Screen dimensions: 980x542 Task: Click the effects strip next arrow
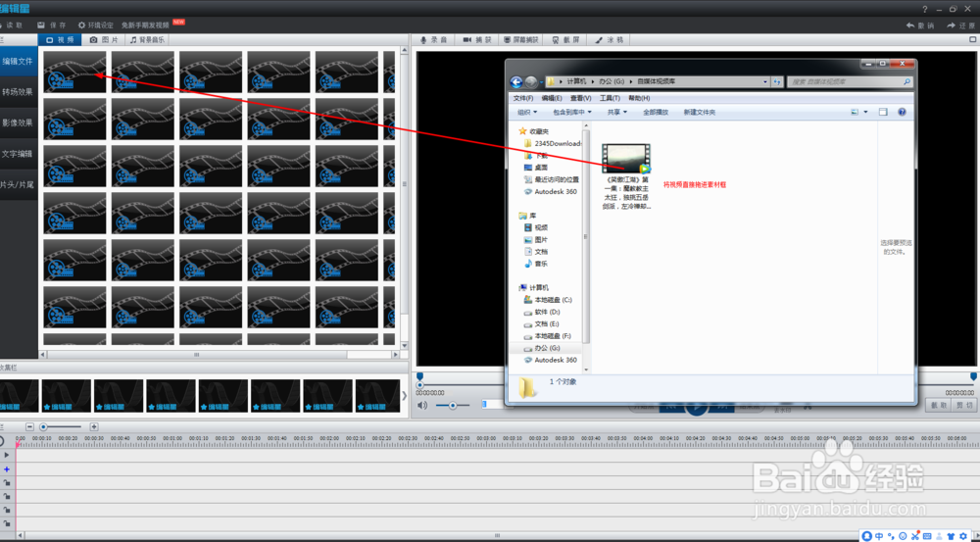pyautogui.click(x=405, y=395)
